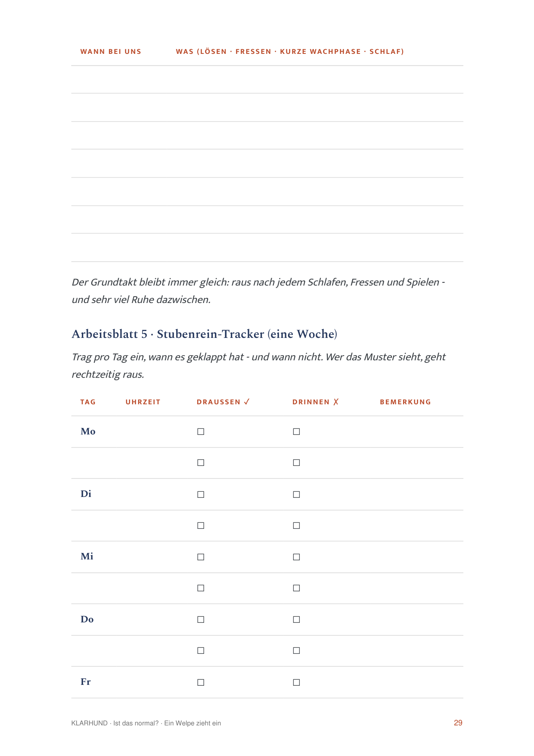Viewport: 534px width, 756px height.
Task: Check Draussen box in Do row
Action: coord(201,619)
